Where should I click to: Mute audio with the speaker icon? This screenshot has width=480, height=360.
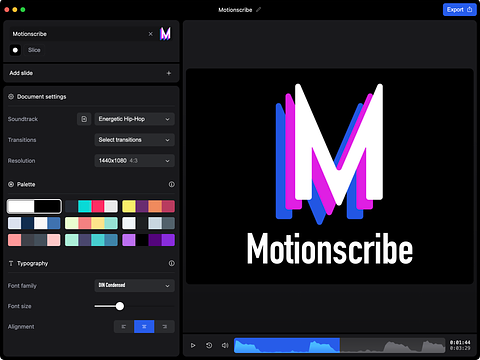coord(225,345)
